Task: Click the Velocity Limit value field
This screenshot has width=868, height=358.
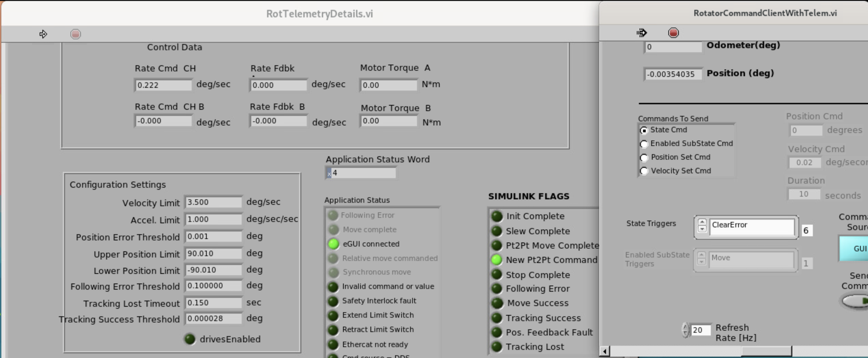Action: coord(213,202)
